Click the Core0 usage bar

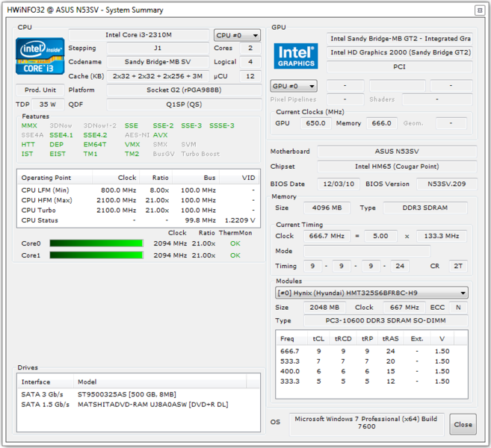[96, 243]
